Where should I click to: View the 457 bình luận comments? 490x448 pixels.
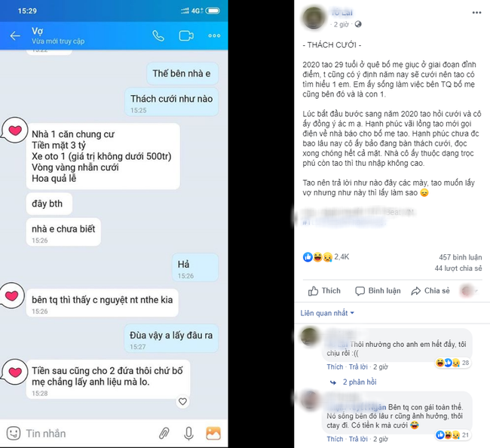click(x=461, y=257)
